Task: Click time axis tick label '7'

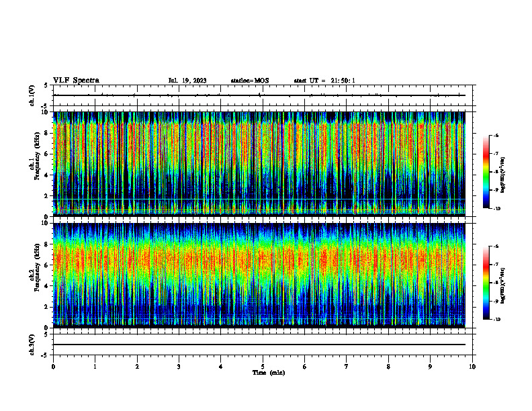Action: (x=347, y=367)
